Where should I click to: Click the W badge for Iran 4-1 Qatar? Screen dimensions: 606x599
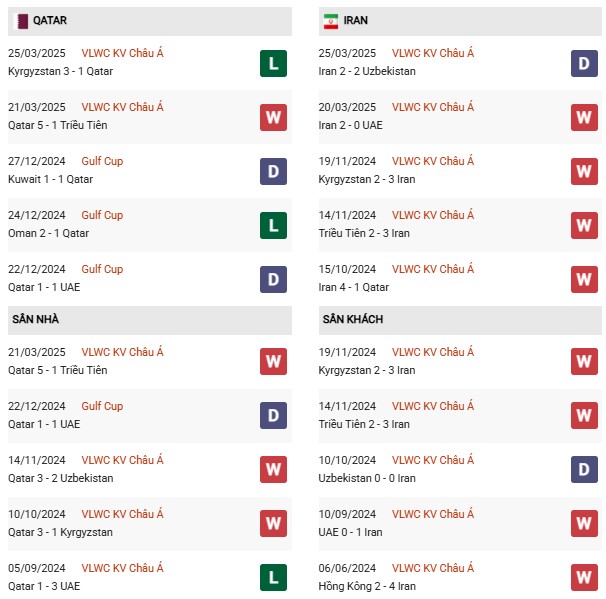coord(584,279)
